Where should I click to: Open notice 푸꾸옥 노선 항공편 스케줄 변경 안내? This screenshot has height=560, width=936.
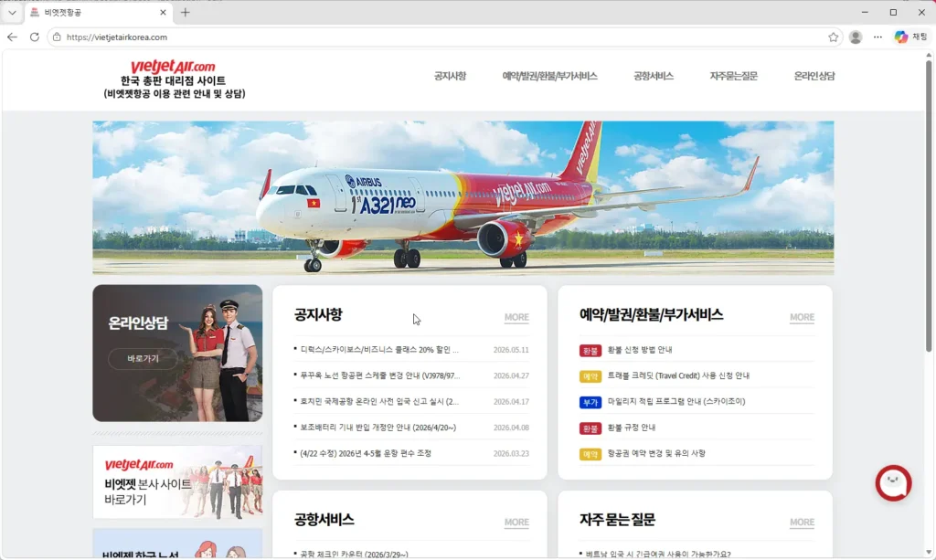click(379, 375)
